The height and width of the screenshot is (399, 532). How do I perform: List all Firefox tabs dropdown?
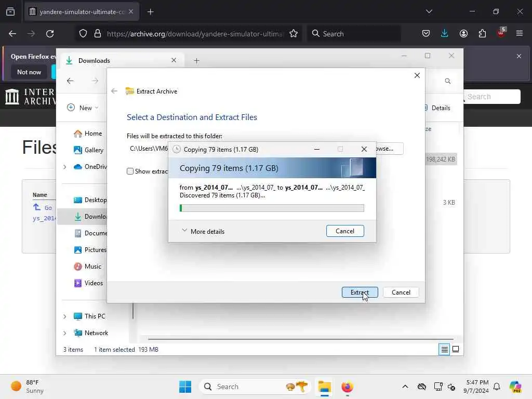429,11
